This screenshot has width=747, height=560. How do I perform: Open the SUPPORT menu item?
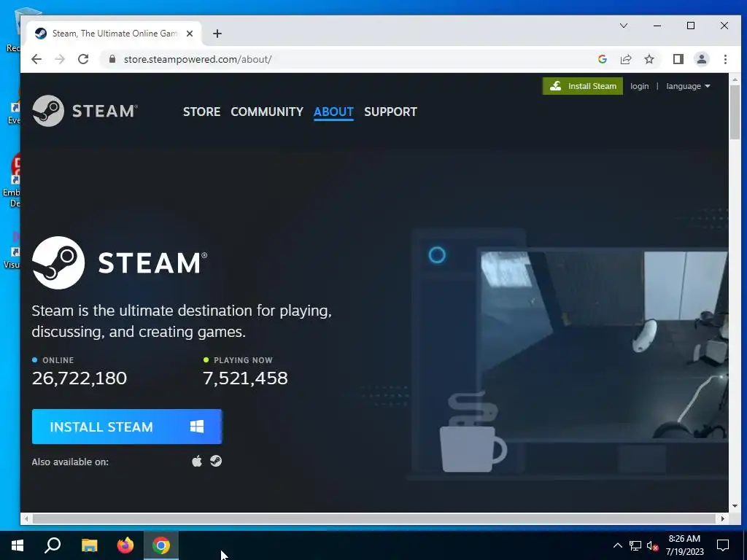pyautogui.click(x=390, y=112)
